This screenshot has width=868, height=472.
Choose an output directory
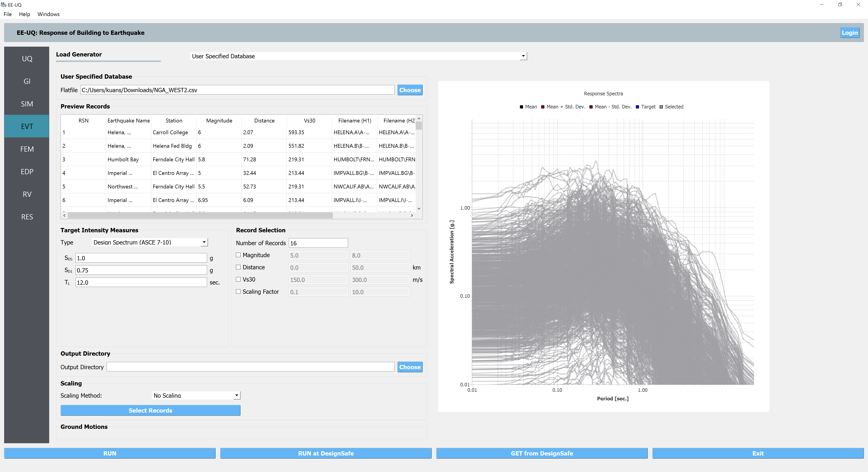pos(410,367)
